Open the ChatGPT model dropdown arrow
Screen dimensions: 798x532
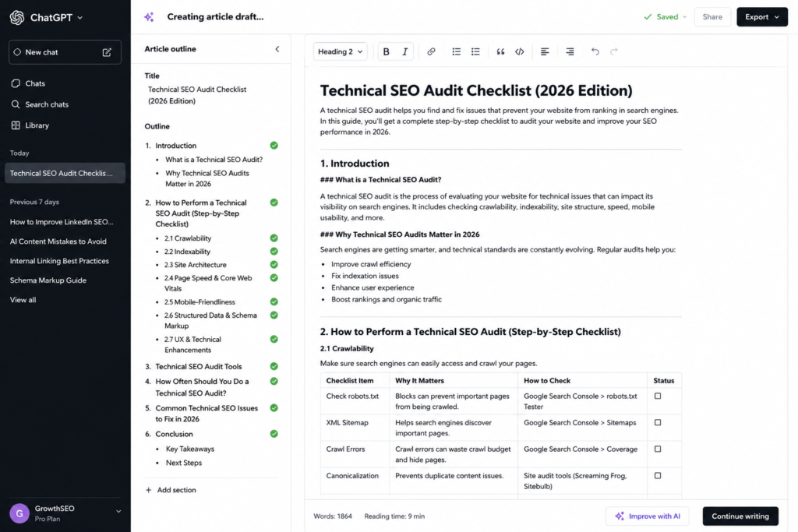[x=80, y=18]
